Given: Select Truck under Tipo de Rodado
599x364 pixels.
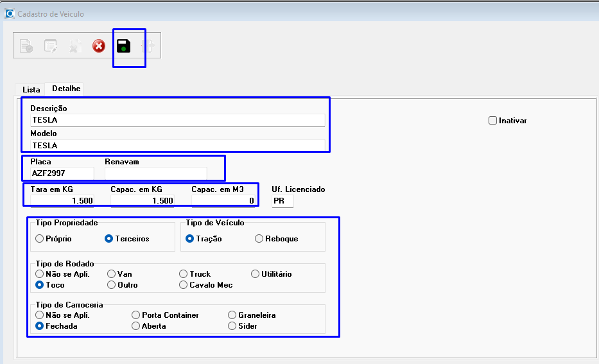Looking at the screenshot, I should tap(184, 274).
